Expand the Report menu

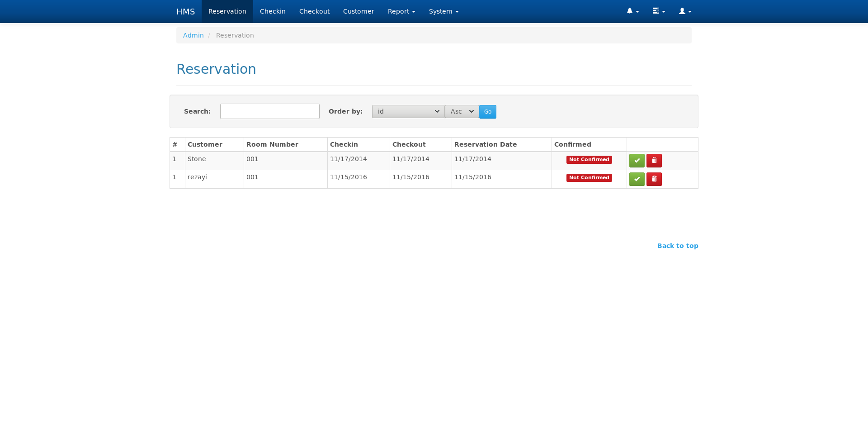click(x=401, y=11)
